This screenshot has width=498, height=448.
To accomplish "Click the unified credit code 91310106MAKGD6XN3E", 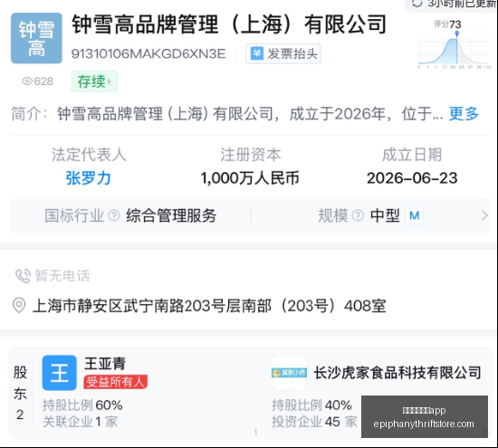I will (148, 53).
